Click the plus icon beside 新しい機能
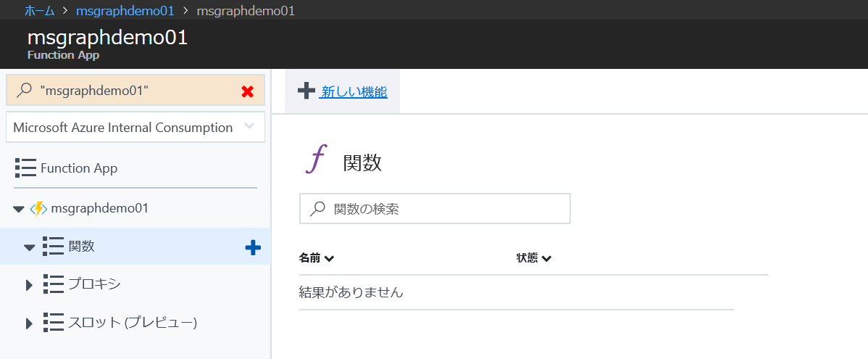868x359 pixels. point(306,91)
